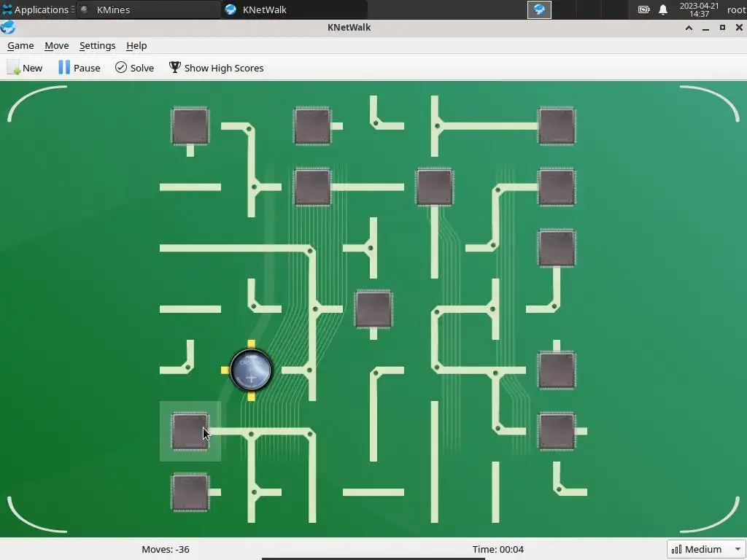The image size is (747, 560).
Task: Rotate second-row T-junction in second column
Action: [x=251, y=187]
